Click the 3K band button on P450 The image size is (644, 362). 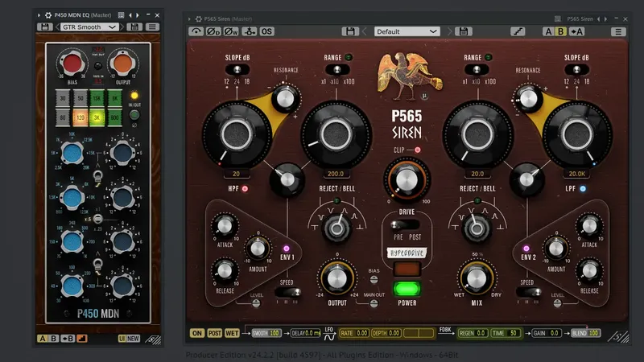(97, 117)
